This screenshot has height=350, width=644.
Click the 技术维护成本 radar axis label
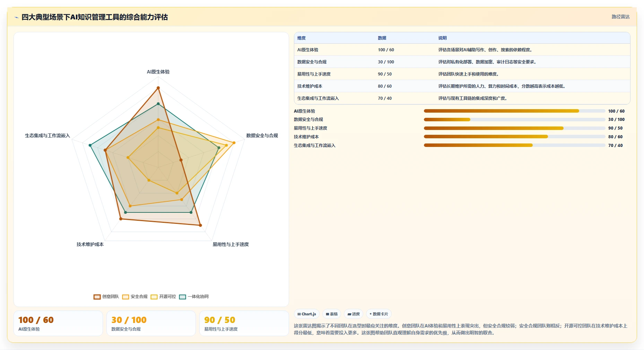[90, 244]
